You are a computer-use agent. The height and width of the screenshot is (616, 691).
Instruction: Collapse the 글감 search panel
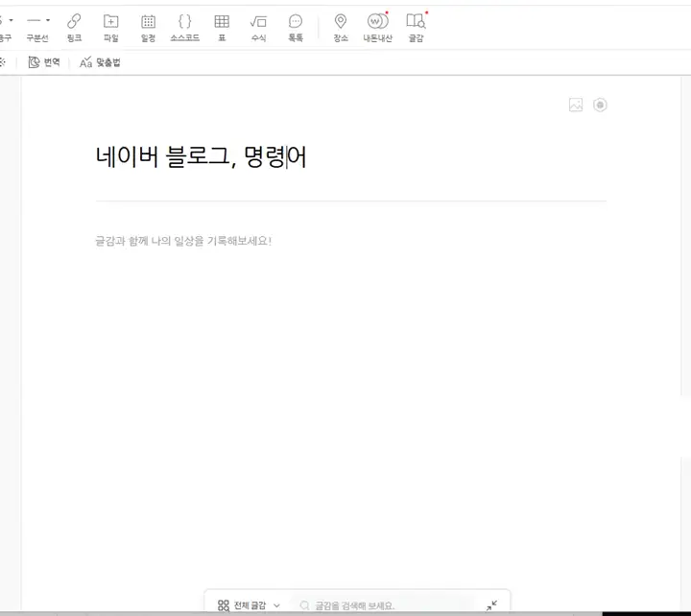coord(491,605)
